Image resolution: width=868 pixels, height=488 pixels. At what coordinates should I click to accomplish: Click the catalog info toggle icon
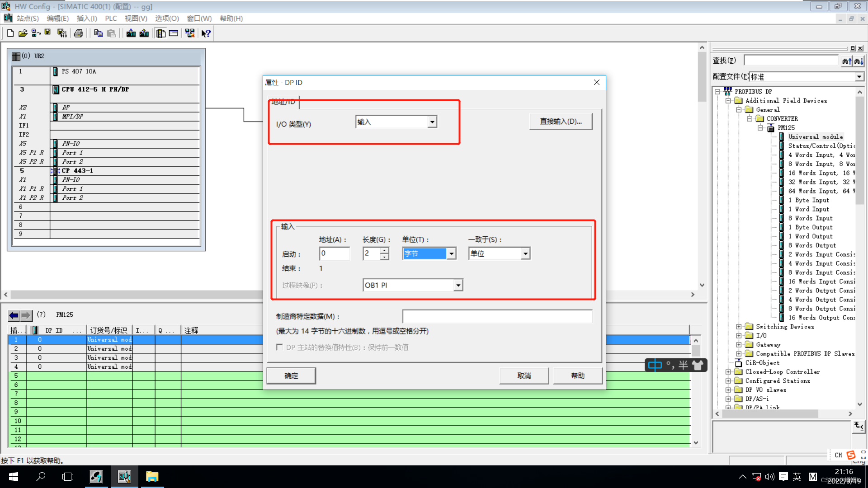click(x=859, y=426)
